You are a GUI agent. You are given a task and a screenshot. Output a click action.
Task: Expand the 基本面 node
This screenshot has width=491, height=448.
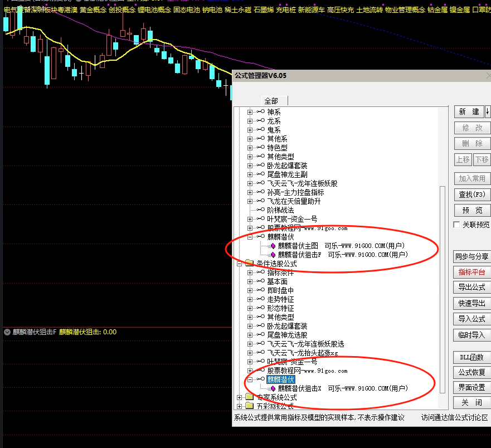pyautogui.click(x=250, y=282)
